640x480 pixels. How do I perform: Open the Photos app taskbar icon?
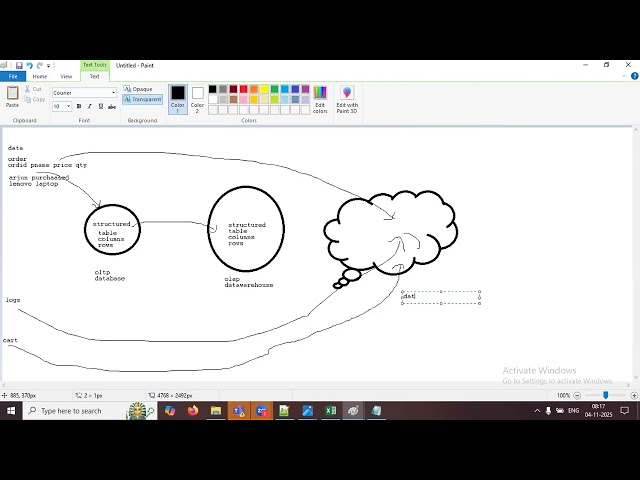[308, 411]
